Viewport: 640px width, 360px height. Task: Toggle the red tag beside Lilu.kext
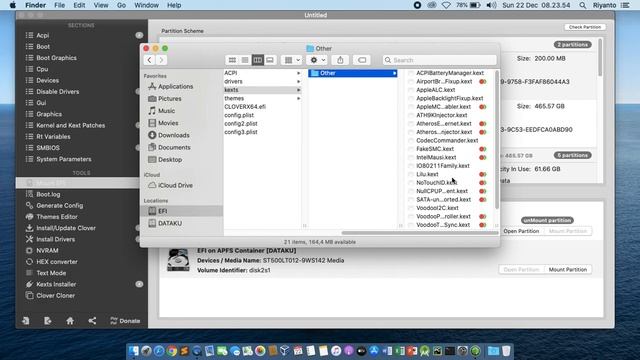[482, 174]
